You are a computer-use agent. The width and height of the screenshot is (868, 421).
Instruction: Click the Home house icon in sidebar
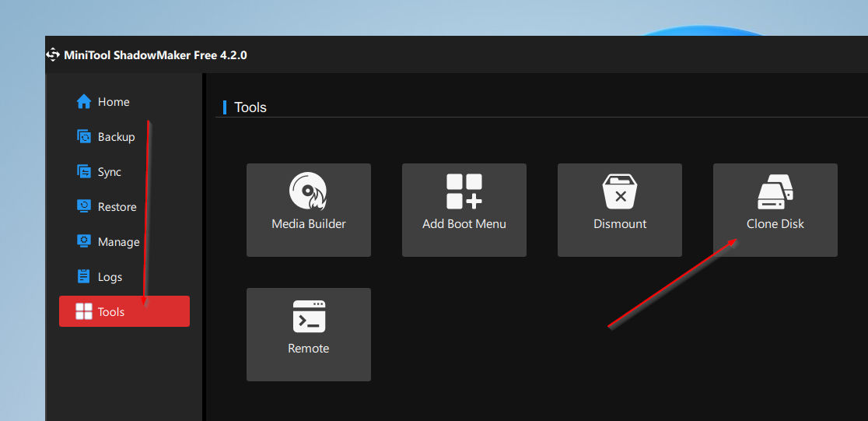[x=83, y=102]
